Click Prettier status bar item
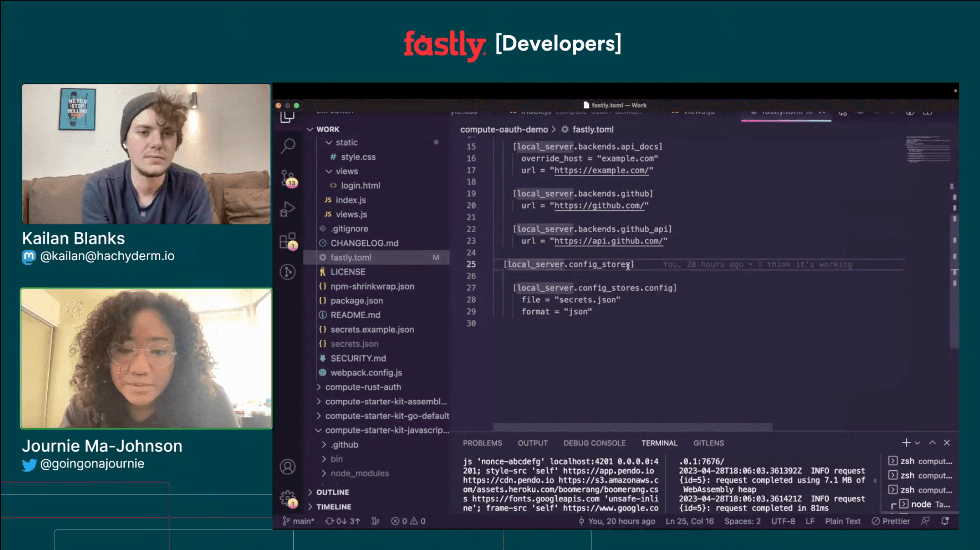Viewport: 980px width, 550px height. pos(891,521)
